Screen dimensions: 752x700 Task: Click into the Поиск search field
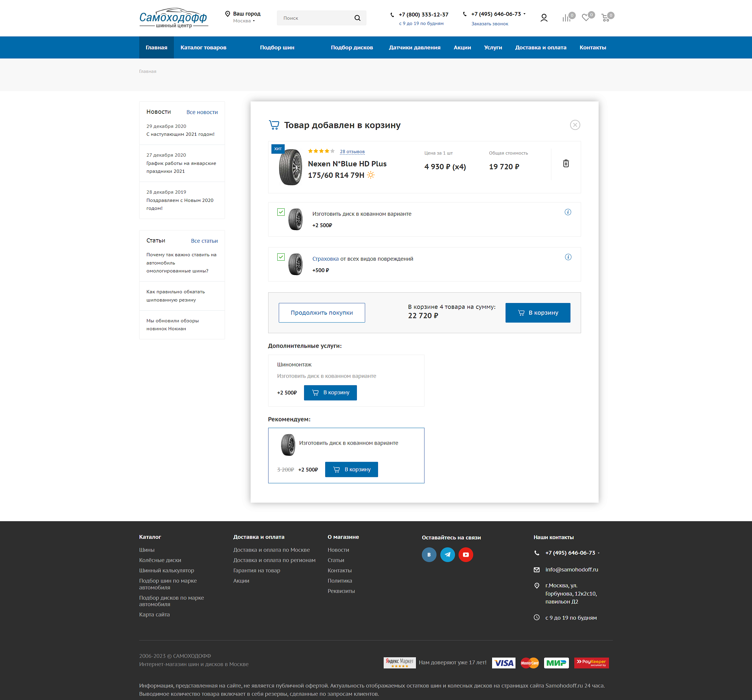tap(316, 18)
